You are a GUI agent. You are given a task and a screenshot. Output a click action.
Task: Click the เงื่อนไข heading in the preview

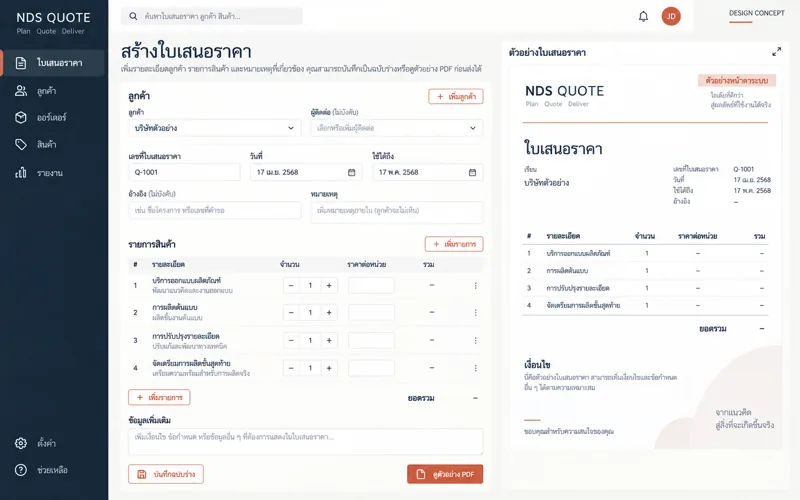(x=537, y=365)
